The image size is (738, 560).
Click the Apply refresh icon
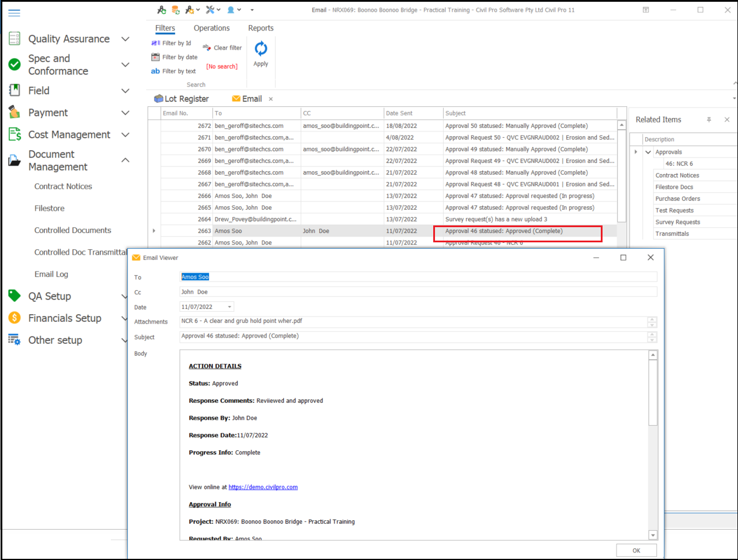pyautogui.click(x=261, y=49)
